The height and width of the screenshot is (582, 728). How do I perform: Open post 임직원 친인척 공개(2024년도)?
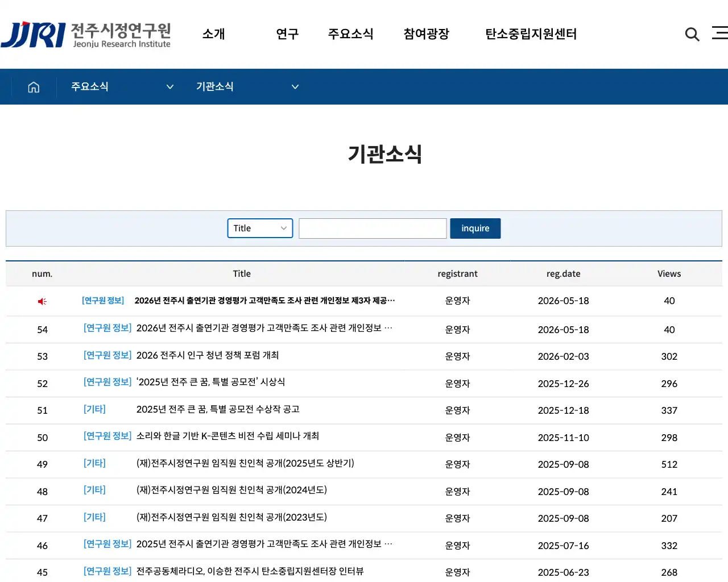[x=231, y=490]
